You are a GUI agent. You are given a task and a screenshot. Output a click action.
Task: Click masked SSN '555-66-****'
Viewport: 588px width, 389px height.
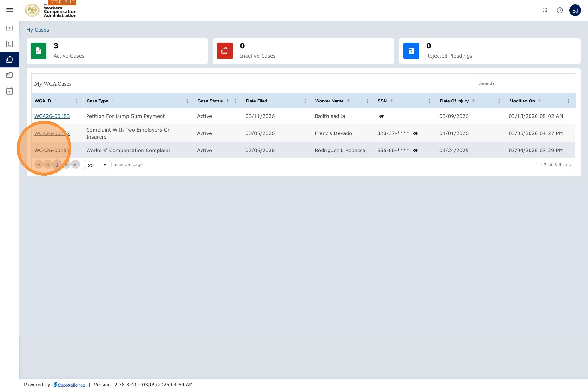(x=393, y=151)
